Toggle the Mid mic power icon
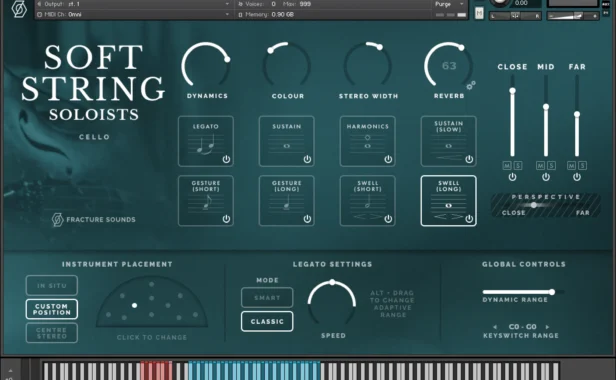The height and width of the screenshot is (380, 616). (546, 177)
